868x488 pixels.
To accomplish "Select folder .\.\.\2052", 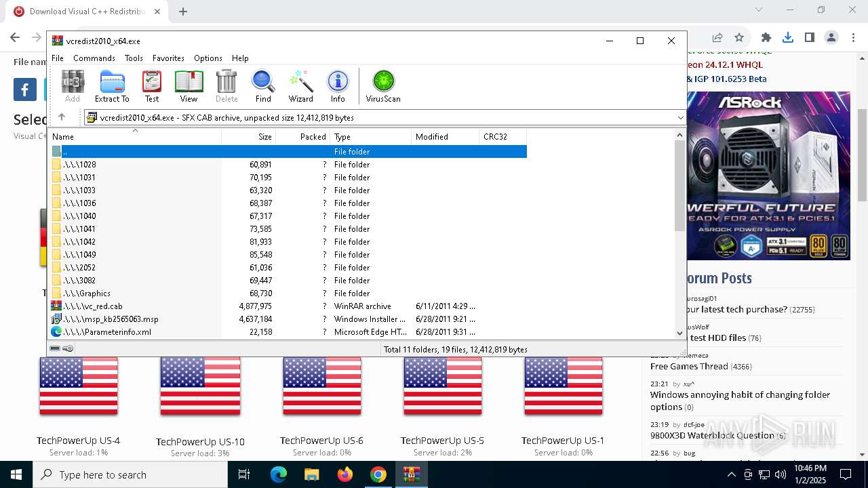I will (x=288, y=268).
